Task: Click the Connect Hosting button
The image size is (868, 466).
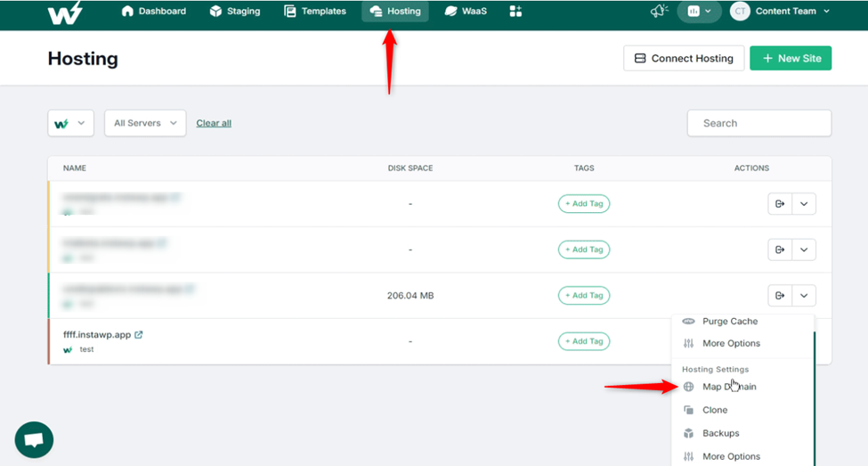Action: (684, 58)
